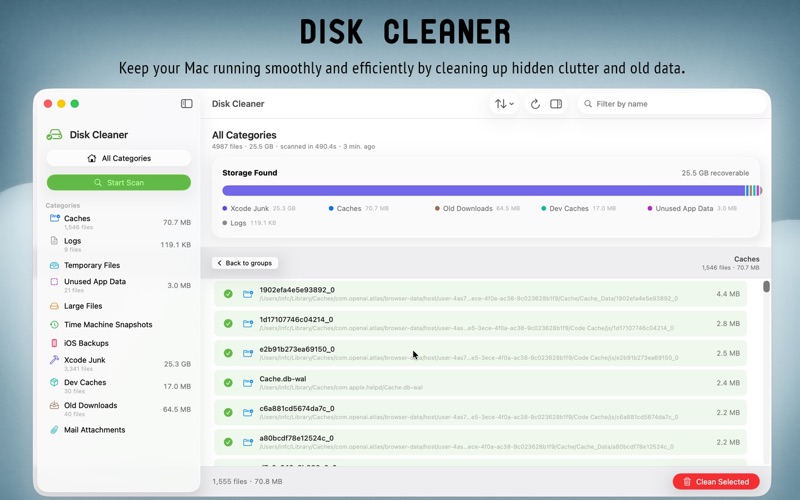Click the Xcode Junk legend purple dot
800x500 pixels.
[225, 208]
